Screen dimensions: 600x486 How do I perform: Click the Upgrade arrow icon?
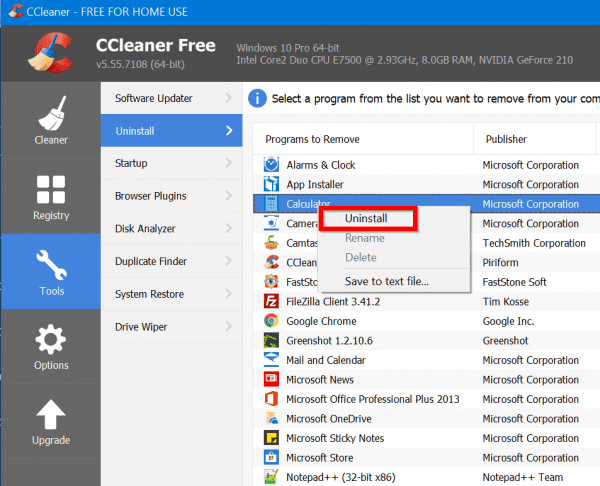[50, 414]
